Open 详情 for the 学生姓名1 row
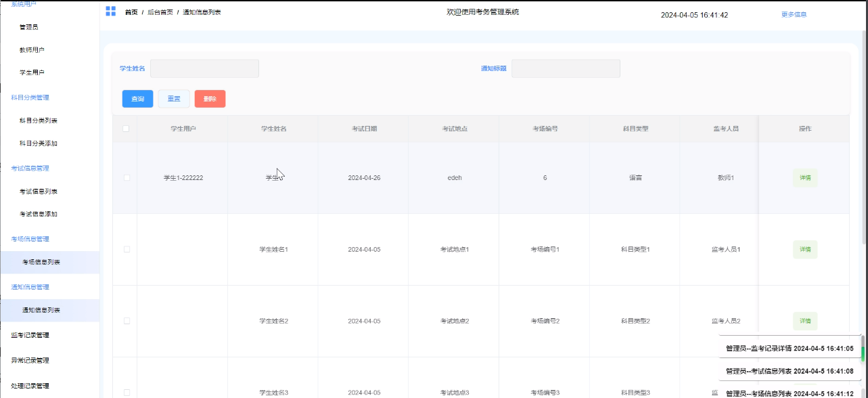 click(x=805, y=249)
